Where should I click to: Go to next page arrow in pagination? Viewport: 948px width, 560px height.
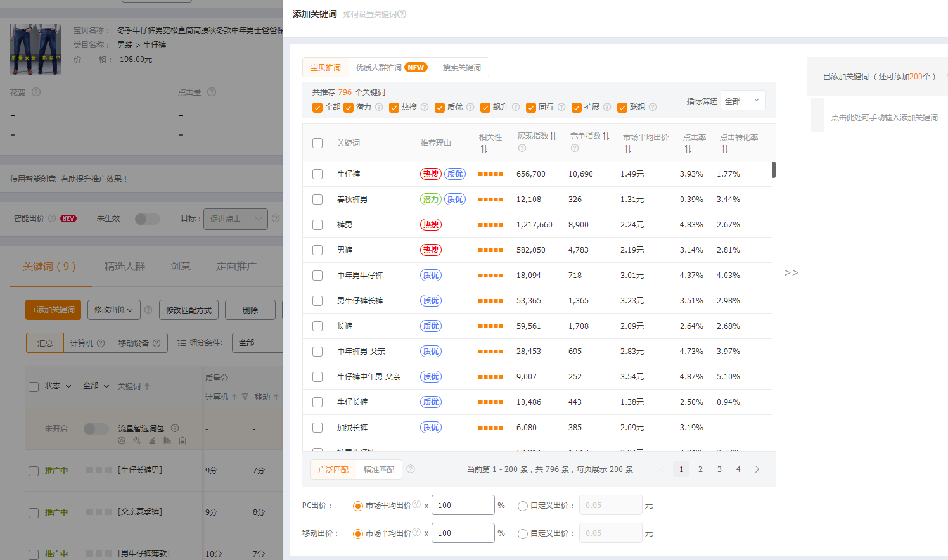click(x=757, y=469)
